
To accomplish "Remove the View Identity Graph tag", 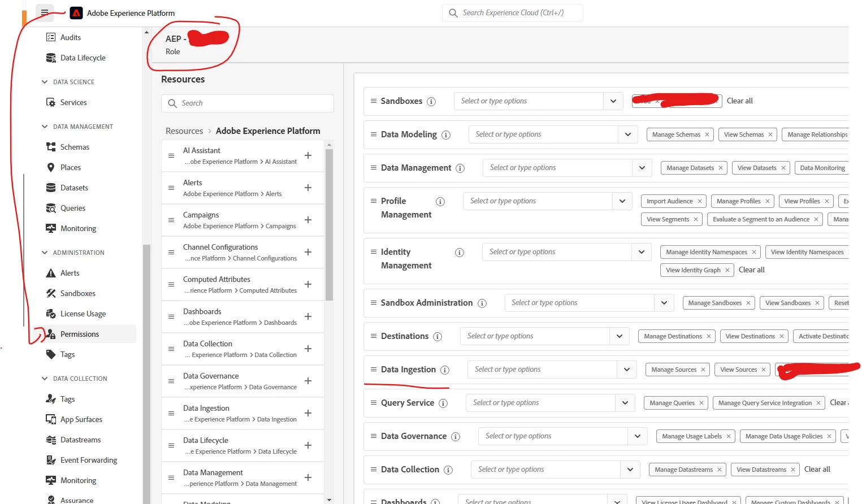I will tap(727, 270).
